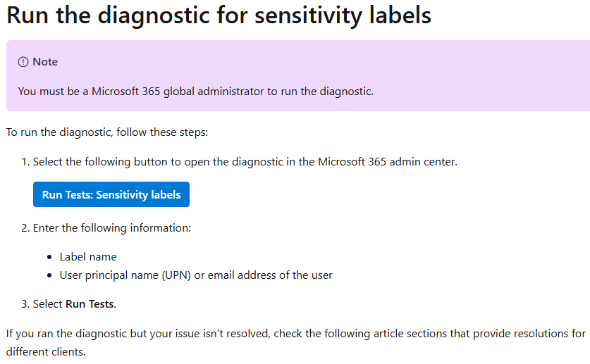Click the bold Run Tests text in step 3

(x=90, y=304)
